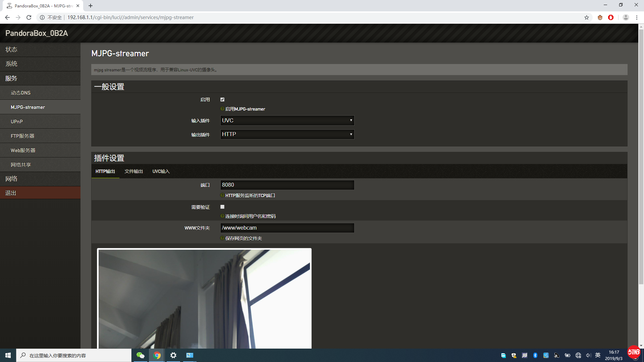Click the site info icon in address bar
This screenshot has height=362, width=644.
click(x=42, y=17)
